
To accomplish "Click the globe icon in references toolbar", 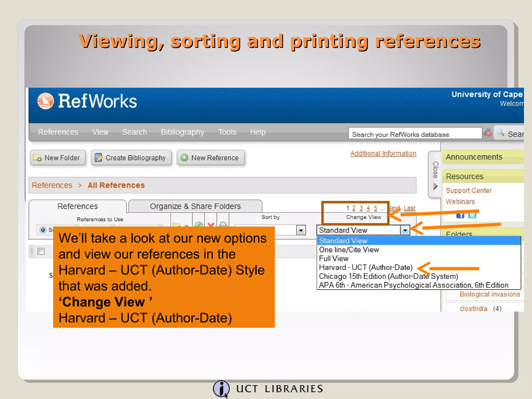I will pyautogui.click(x=199, y=224).
